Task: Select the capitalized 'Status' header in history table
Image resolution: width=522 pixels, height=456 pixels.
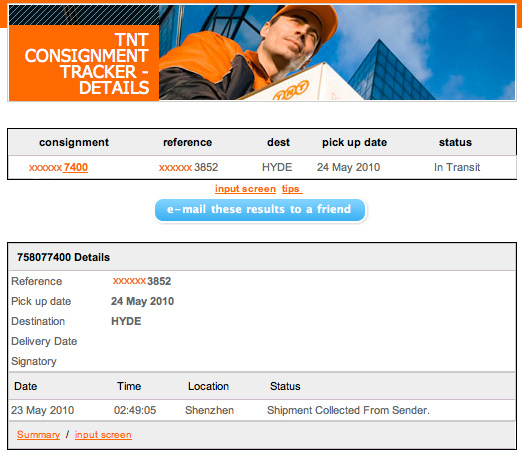Action: point(285,386)
